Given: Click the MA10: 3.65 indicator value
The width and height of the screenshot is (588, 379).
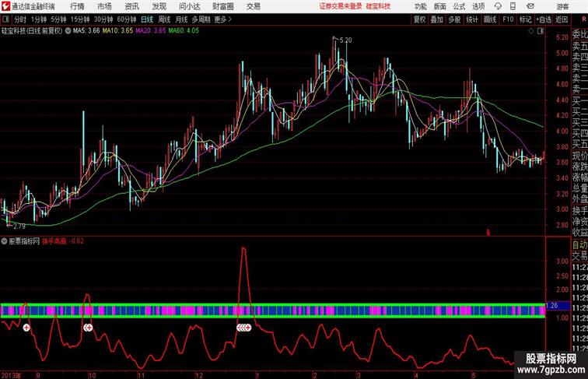Looking at the screenshot, I should [117, 31].
